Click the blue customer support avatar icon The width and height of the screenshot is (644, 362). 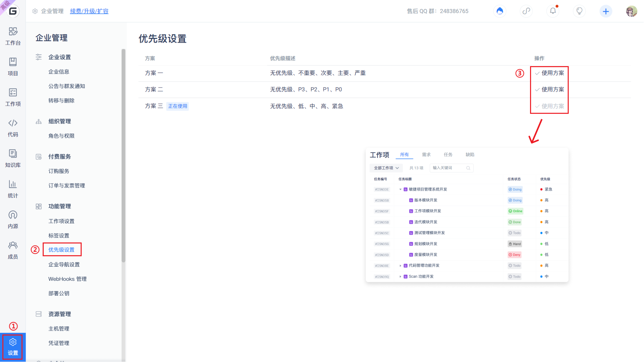pos(500,11)
